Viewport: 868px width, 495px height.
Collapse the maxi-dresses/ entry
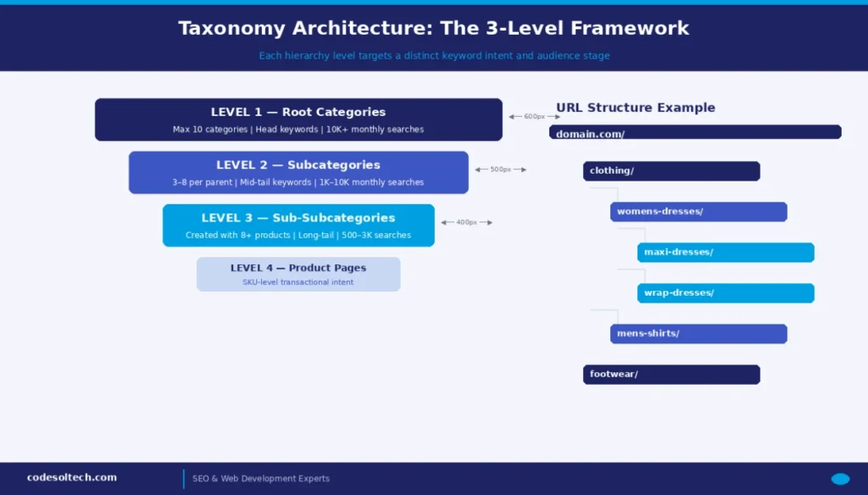pyautogui.click(x=725, y=252)
